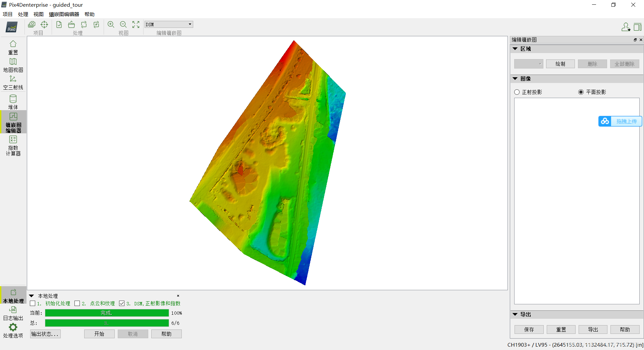This screenshot has width=644, height=350.
Task: Collapse the 本地处理 section triangle
Action: [x=32, y=296]
